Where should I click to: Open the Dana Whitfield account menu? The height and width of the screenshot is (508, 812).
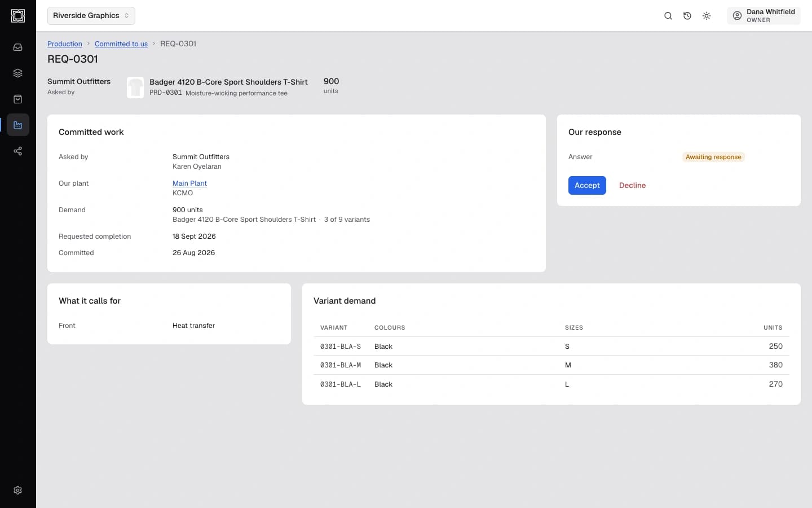tap(764, 16)
